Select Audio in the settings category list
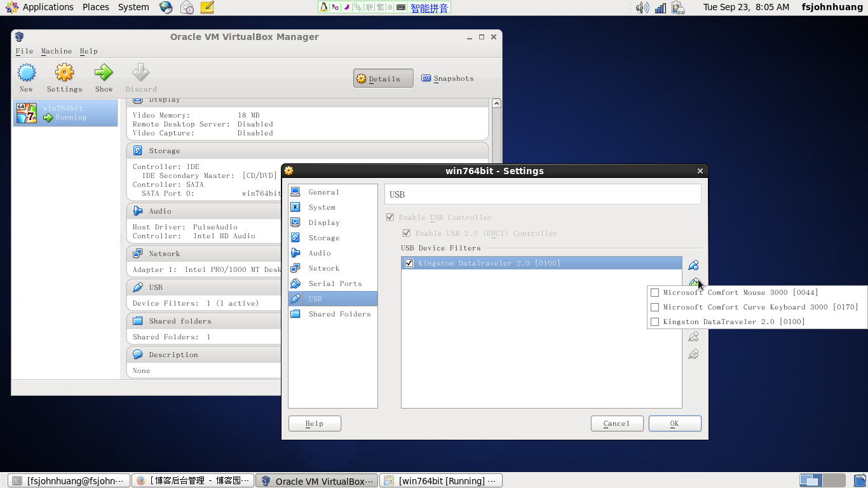This screenshot has height=488, width=868. (x=332, y=253)
